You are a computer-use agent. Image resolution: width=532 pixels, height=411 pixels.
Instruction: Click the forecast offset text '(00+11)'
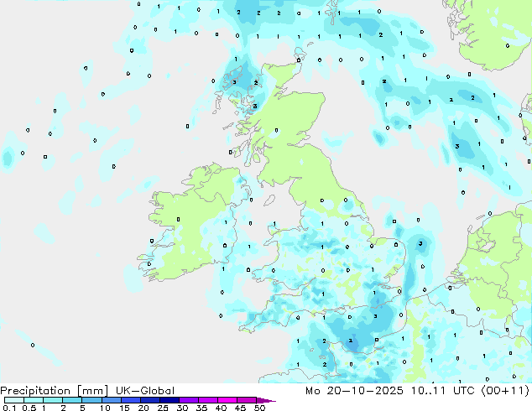(505, 391)
